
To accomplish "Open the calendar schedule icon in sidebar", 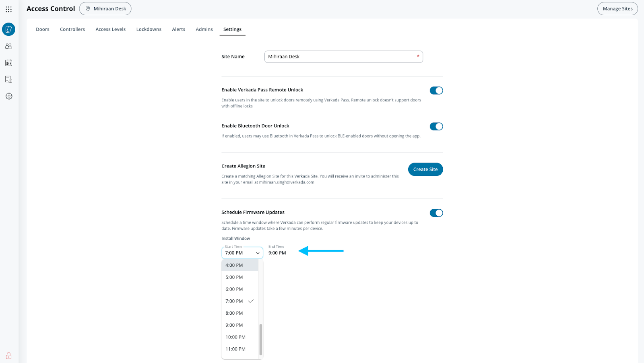I will coord(8,63).
